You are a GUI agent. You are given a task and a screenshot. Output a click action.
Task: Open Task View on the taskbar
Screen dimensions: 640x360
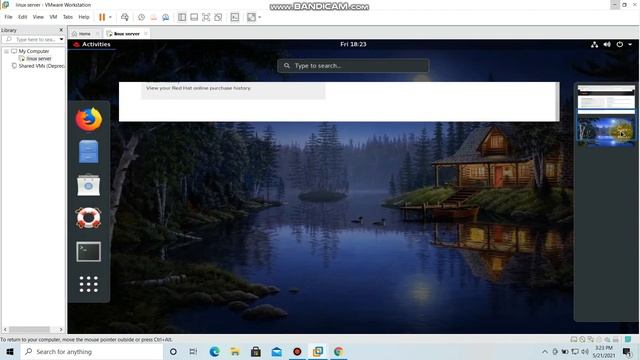pos(193,351)
